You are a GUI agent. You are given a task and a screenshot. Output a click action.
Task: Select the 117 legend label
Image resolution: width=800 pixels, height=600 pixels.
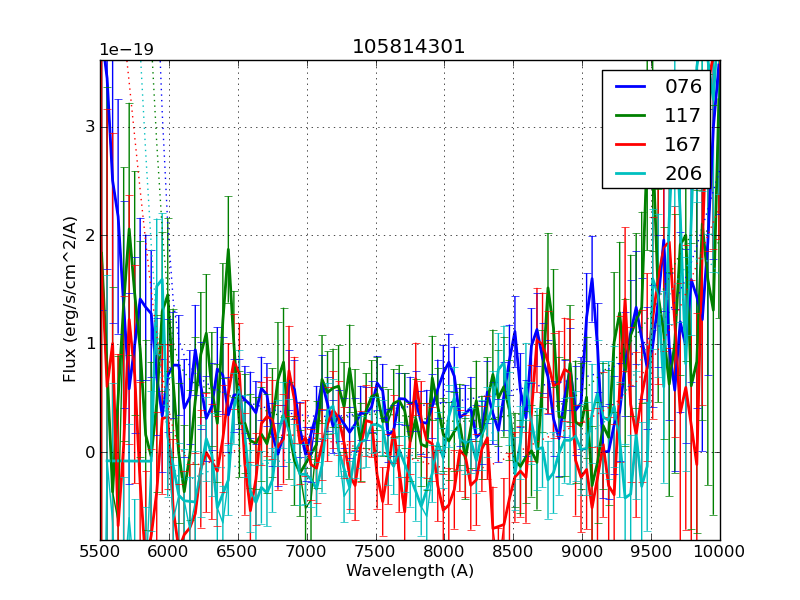[x=683, y=116]
